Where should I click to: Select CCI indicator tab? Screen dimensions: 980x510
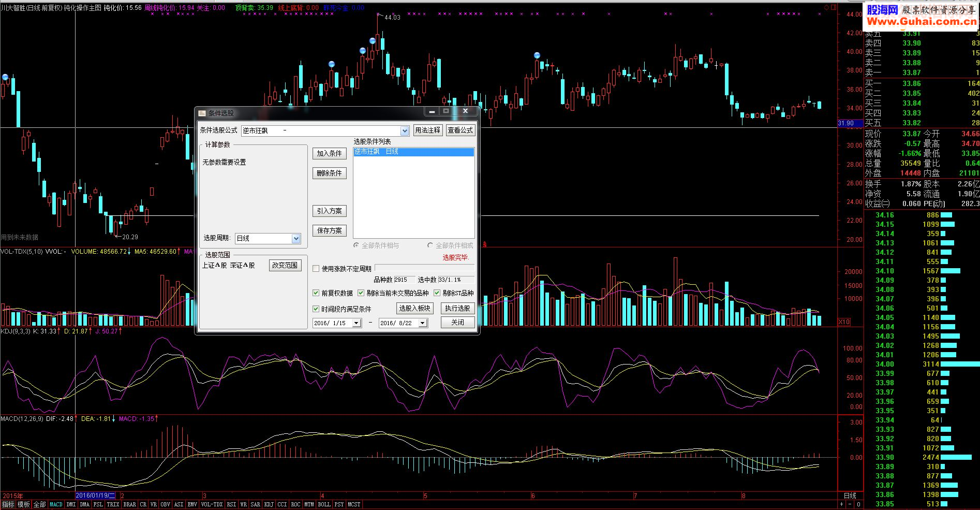click(x=283, y=504)
